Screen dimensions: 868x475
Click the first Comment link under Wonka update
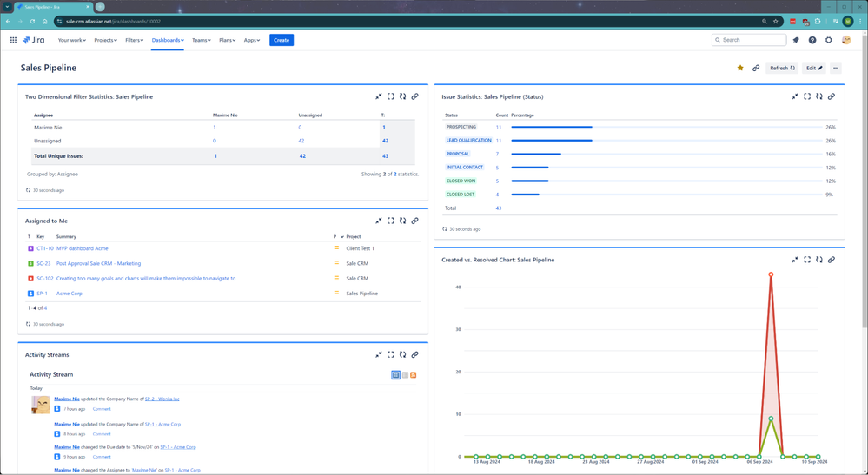102,409
